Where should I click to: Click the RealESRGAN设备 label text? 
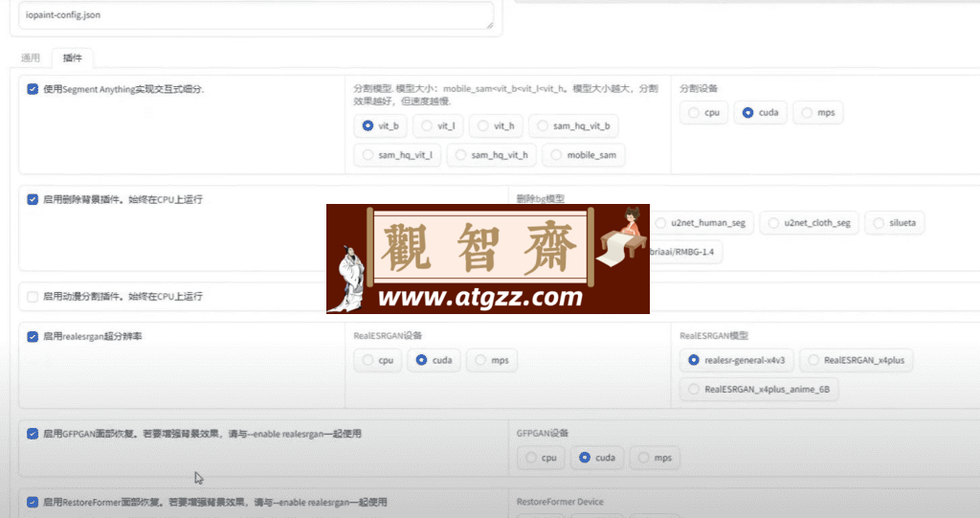388,336
